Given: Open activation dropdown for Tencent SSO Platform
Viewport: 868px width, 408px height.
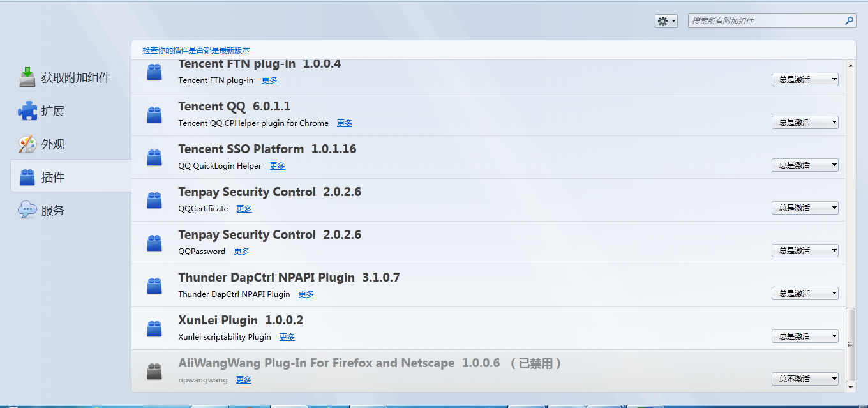Looking at the screenshot, I should click(x=804, y=165).
